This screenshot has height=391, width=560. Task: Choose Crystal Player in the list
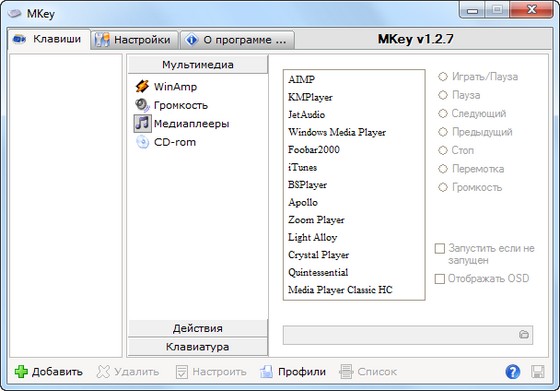318,255
